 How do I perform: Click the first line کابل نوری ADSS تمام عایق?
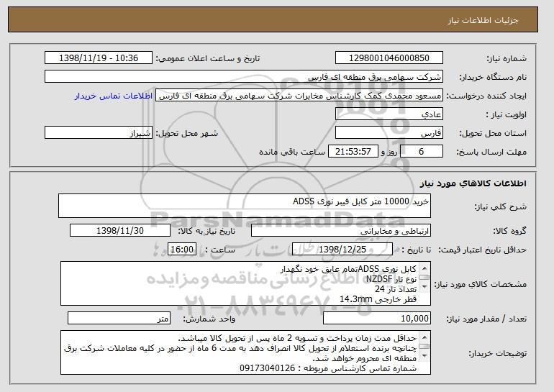coord(348,269)
